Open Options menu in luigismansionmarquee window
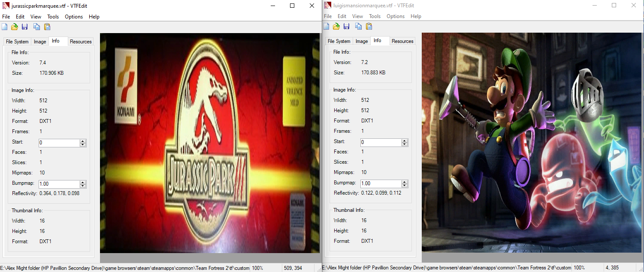This screenshot has height=272, width=644. coord(396,16)
